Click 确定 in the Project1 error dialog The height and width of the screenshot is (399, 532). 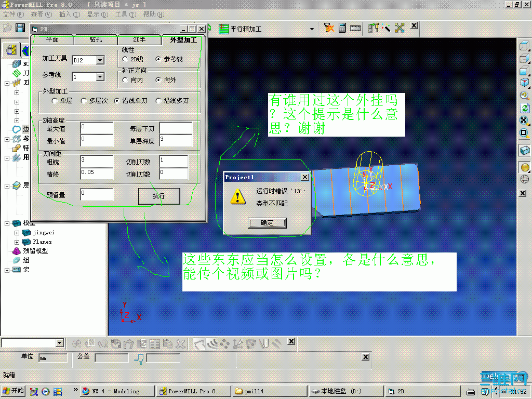pos(267,223)
